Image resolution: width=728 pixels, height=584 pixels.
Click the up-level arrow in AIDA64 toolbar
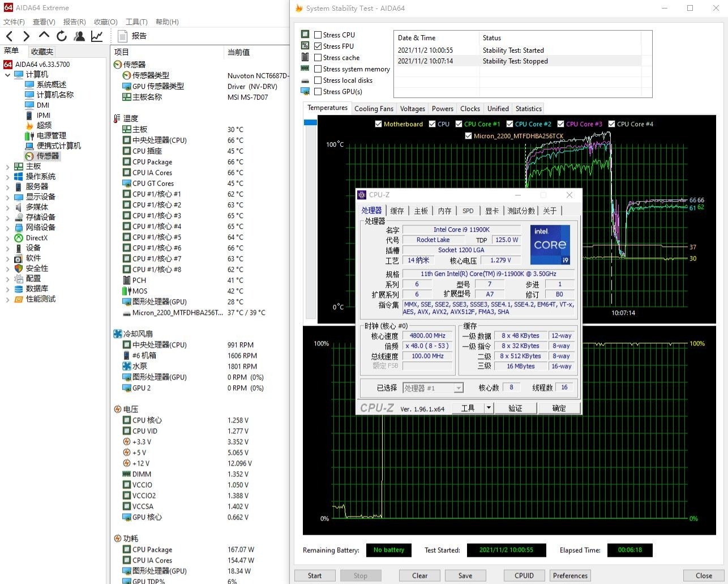(x=44, y=36)
